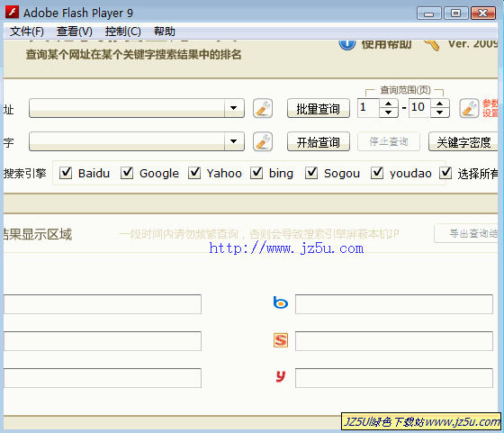The height and width of the screenshot is (433, 504).
Task: Decrease the start page value
Action: pyautogui.click(x=388, y=113)
